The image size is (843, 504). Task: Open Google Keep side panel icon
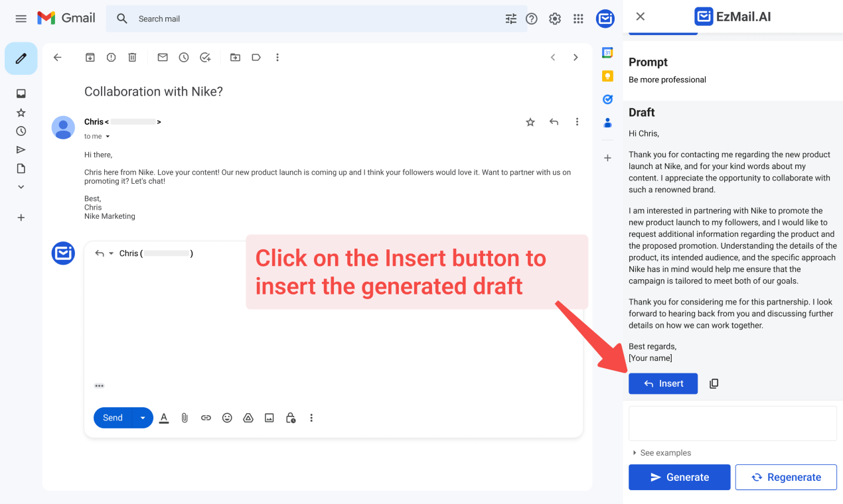607,76
